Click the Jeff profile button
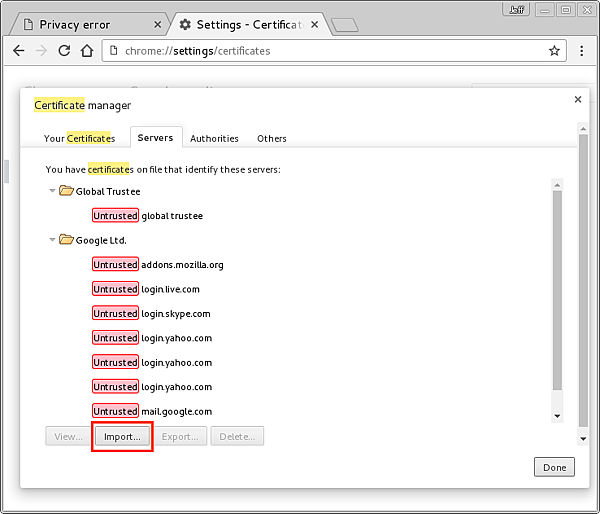Screen dimensions: 600x514 point(516,10)
